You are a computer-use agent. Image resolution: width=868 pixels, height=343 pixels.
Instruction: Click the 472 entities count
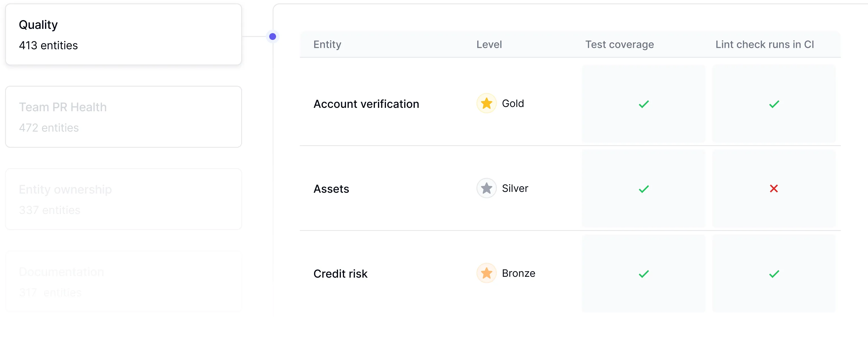(x=48, y=128)
